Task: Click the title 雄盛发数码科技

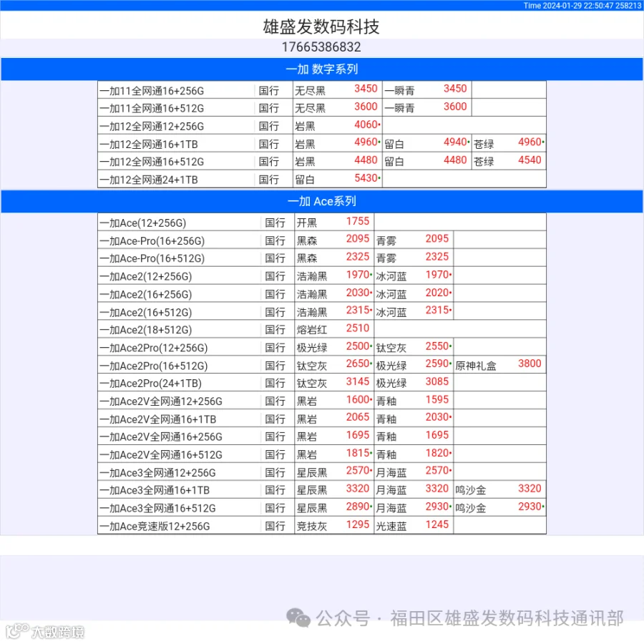Action: 321,26
